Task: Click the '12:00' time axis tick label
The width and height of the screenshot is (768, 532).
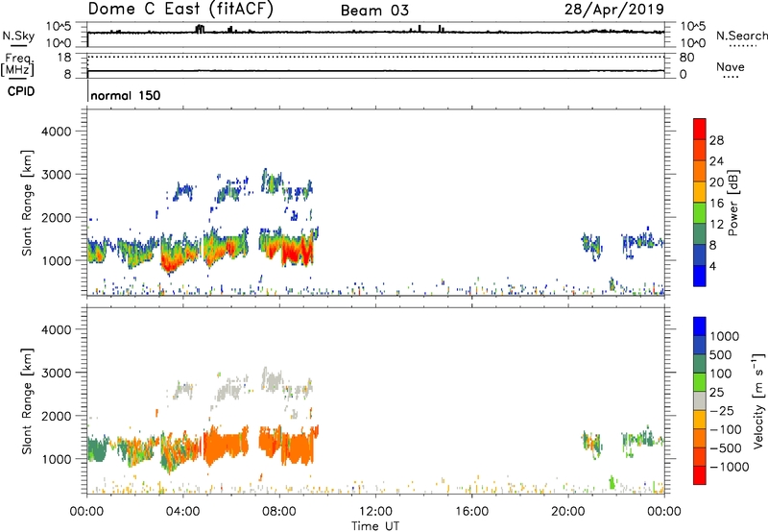Action: 375,512
